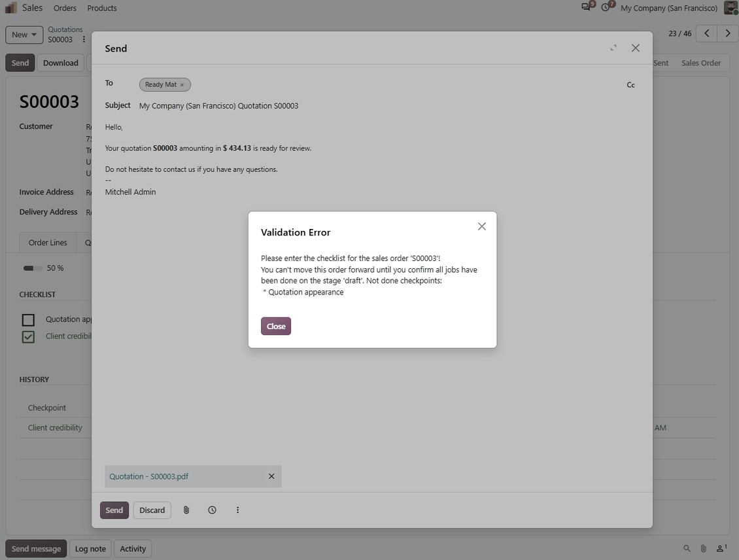Screen dimensions: 739x560
Task: Check the Quotation appearance checkbox
Action: click(x=28, y=320)
